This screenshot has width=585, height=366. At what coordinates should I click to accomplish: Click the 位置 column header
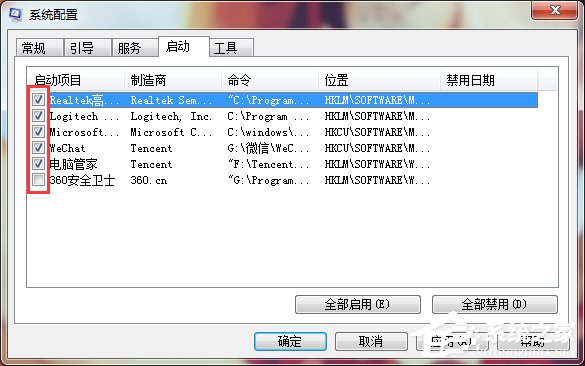coord(379,80)
